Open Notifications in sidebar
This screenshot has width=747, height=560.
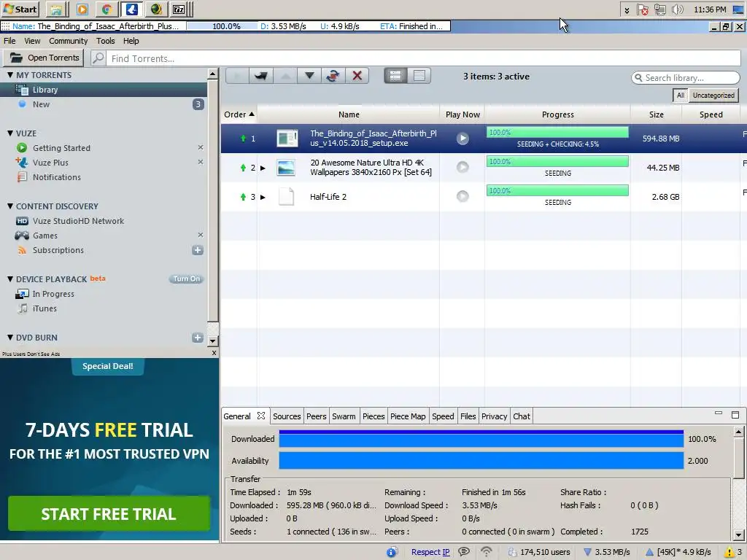click(57, 177)
